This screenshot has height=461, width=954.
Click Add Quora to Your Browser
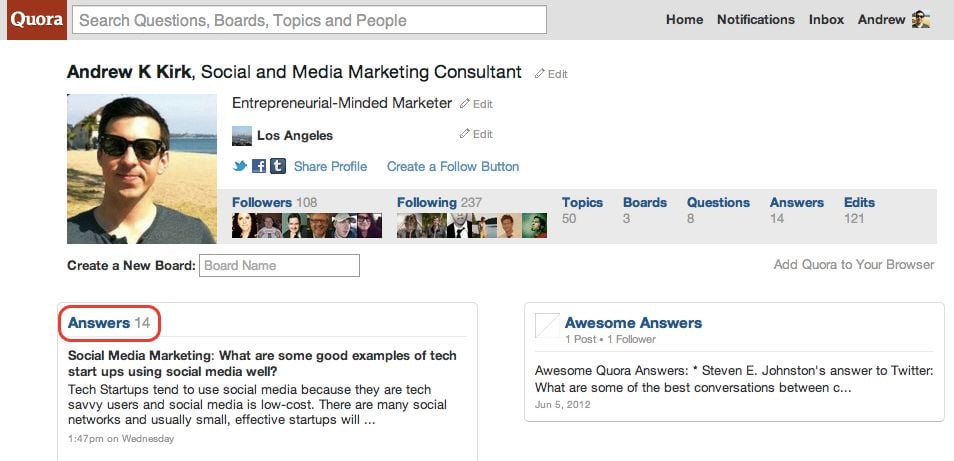point(854,265)
